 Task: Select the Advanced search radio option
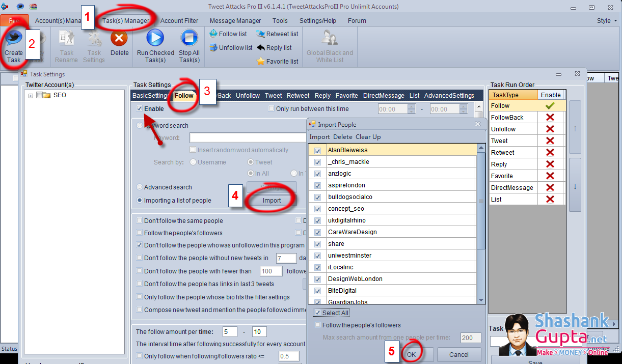click(x=140, y=187)
